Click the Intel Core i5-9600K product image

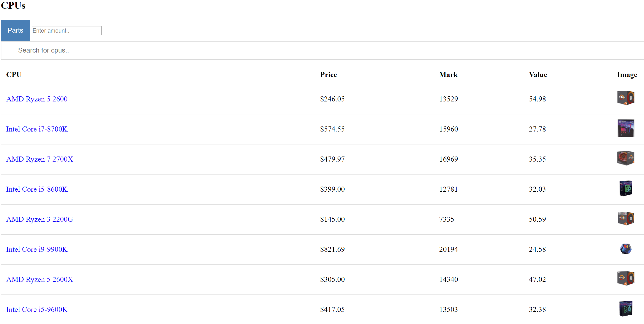(626, 309)
